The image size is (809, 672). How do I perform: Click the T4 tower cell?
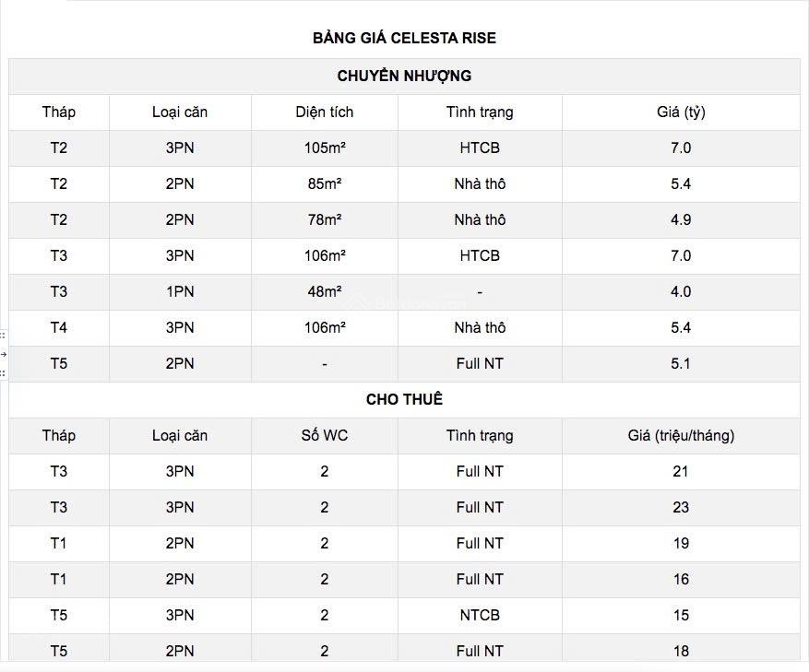tap(59, 328)
